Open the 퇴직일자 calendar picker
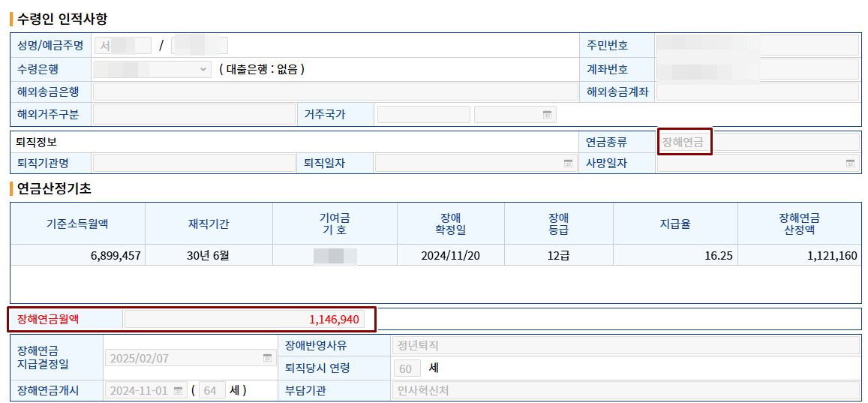868x403 pixels. (568, 164)
